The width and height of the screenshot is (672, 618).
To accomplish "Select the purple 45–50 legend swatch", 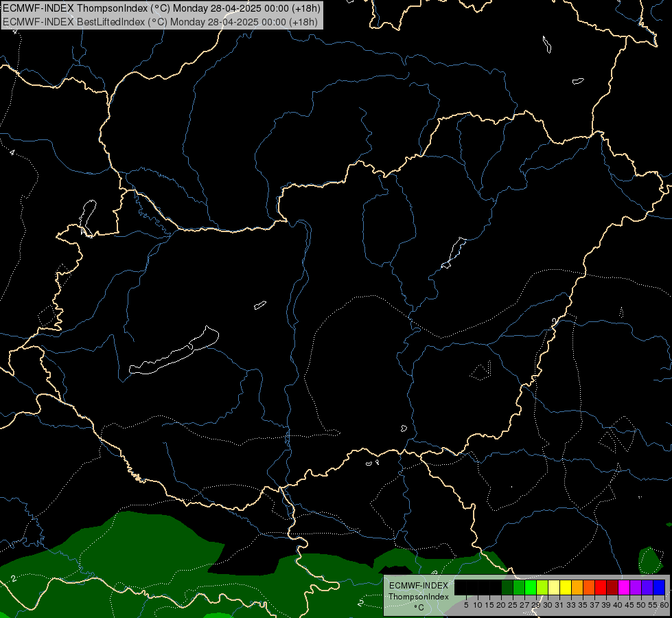I will click(635, 587).
